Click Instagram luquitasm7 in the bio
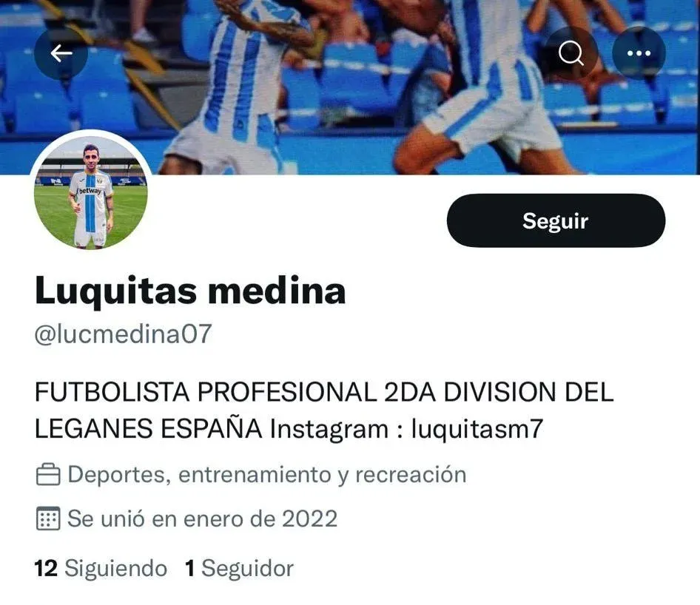The height and width of the screenshot is (605, 700). pos(406,429)
